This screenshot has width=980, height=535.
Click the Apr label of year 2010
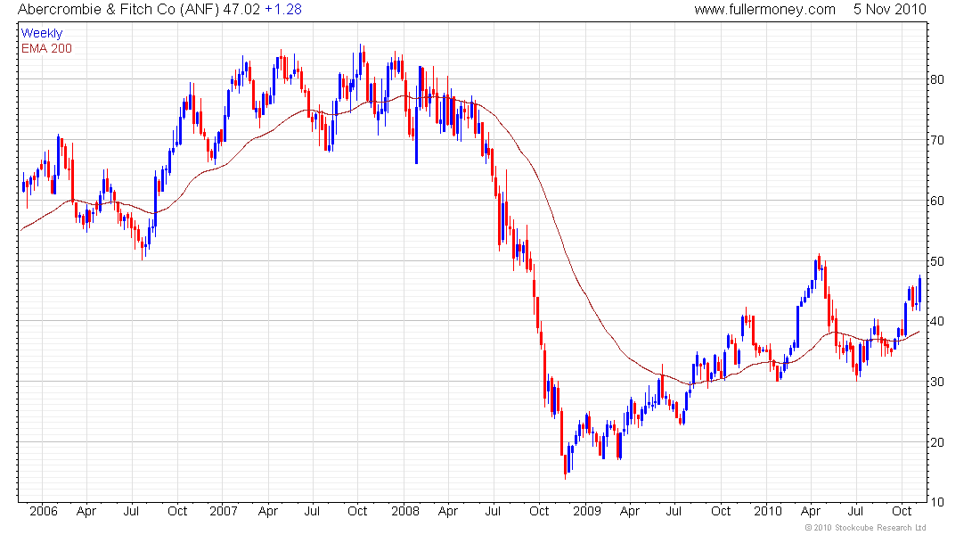click(x=810, y=511)
